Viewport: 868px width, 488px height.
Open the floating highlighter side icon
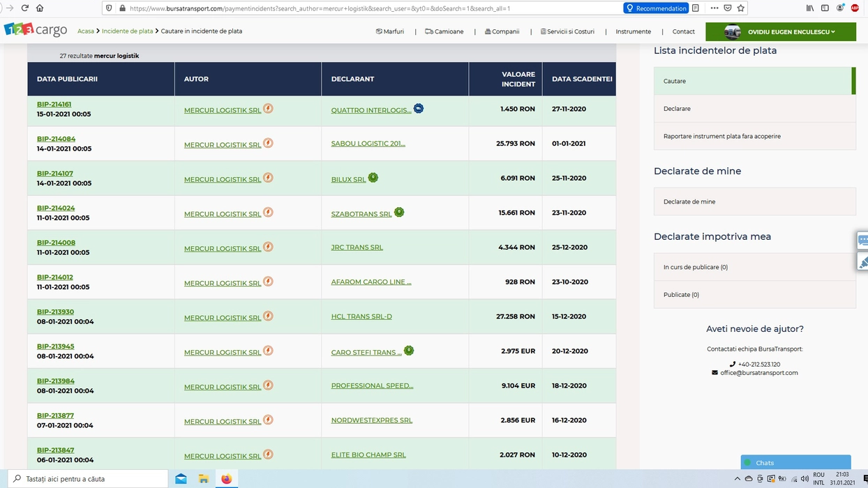click(x=862, y=262)
